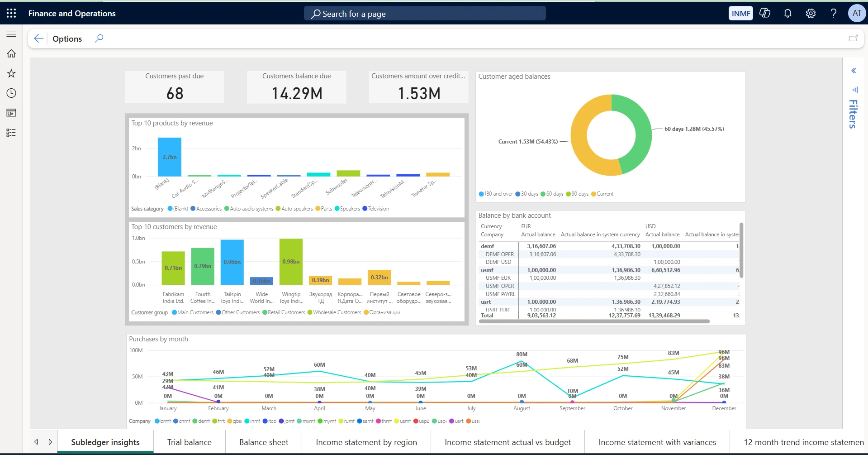Click the search magnifier next to Options
The image size is (868, 455).
99,38
